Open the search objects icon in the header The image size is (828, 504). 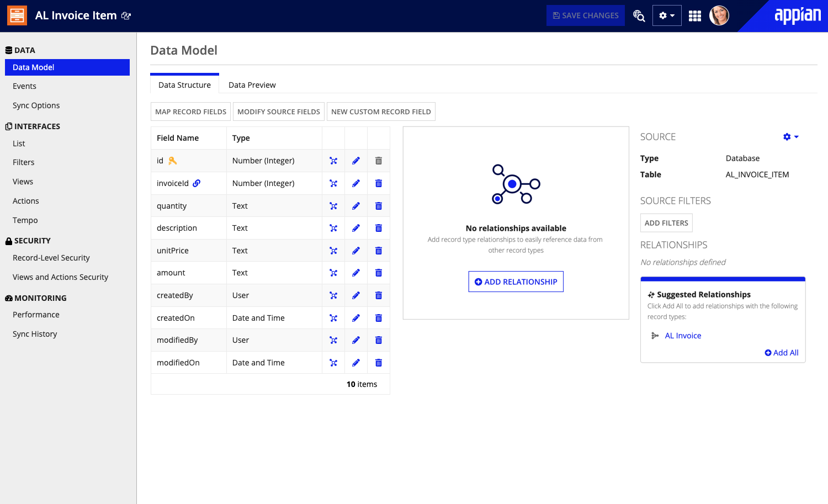(x=639, y=15)
